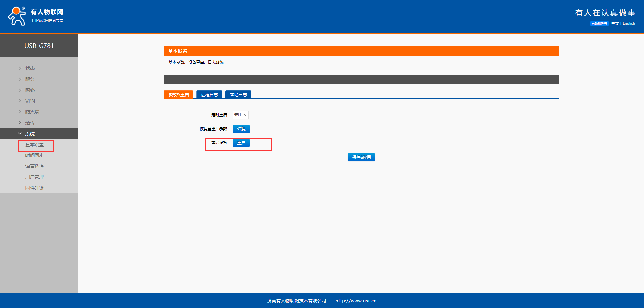Toggle the 自动刷新 auto-refresh switch

click(599, 24)
